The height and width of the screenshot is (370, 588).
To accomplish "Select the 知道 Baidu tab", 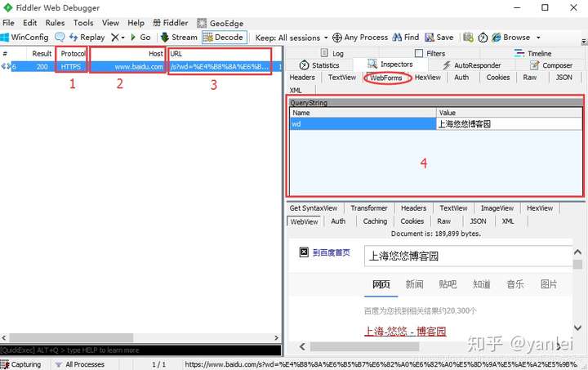I will [x=482, y=284].
